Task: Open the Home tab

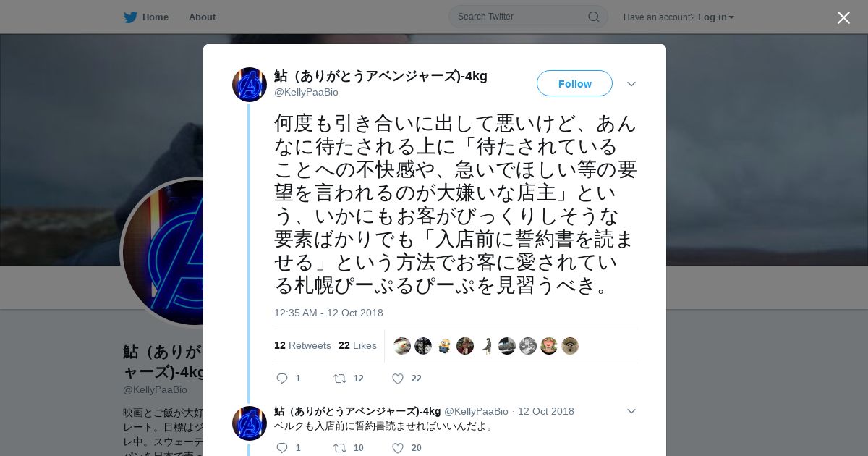Action: pyautogui.click(x=146, y=17)
